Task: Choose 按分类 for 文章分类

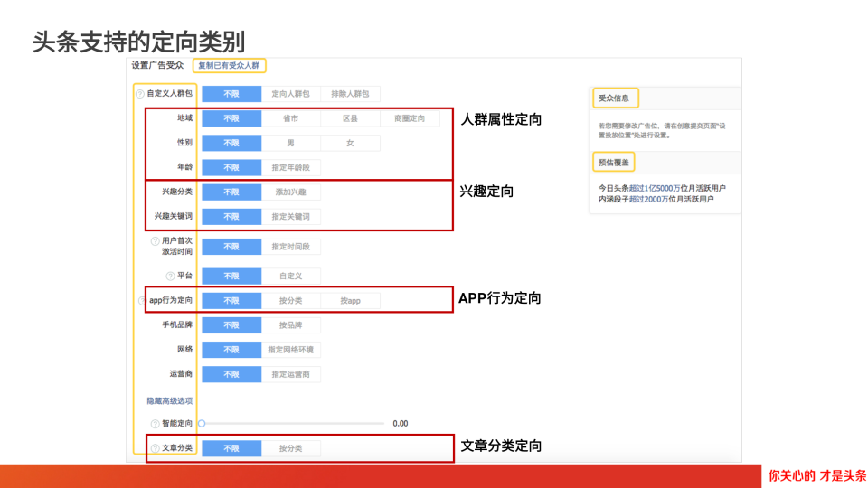Action: click(290, 448)
